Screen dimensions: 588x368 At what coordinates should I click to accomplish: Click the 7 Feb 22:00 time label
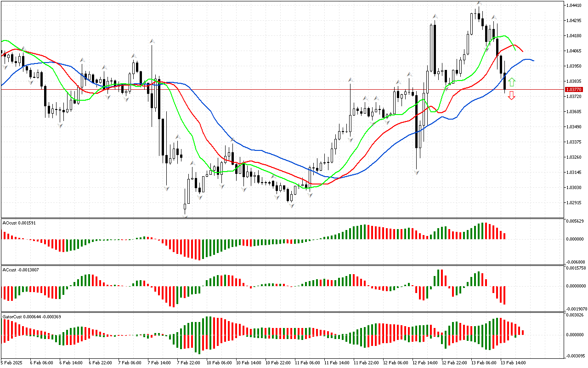[189, 363]
